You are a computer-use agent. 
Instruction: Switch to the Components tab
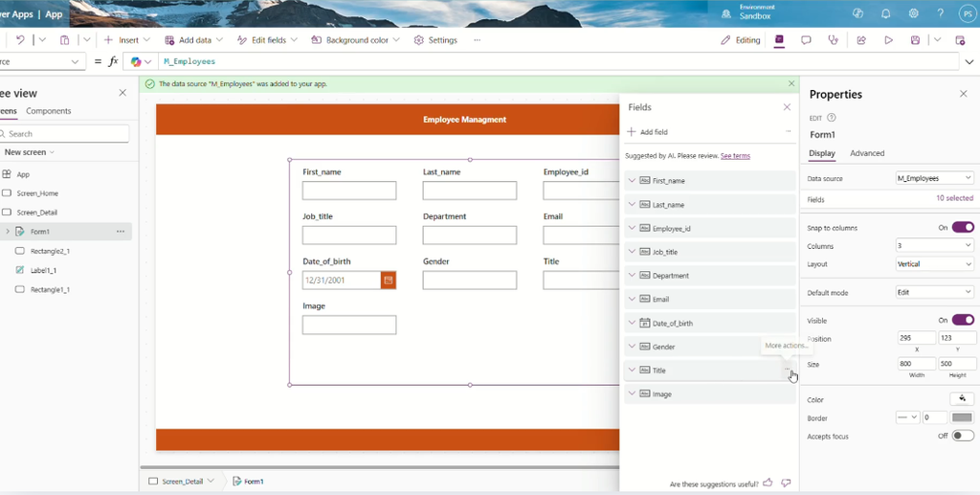[49, 111]
